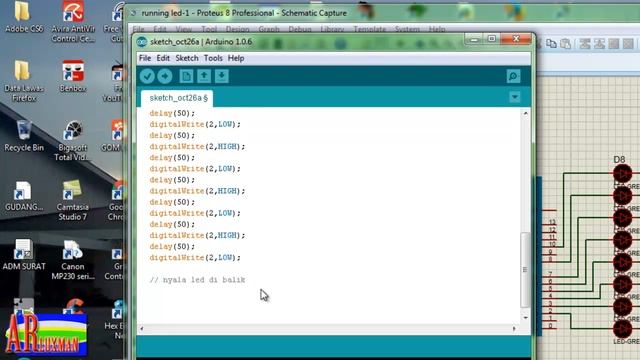Open the Arduino Sketch menu
This screenshot has height=360, width=640.
click(187, 58)
